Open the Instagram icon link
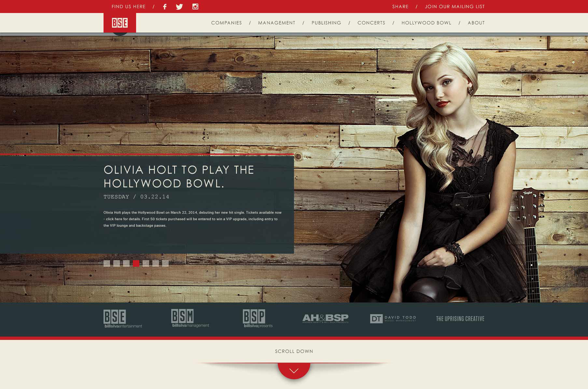This screenshot has width=588, height=389. click(x=195, y=7)
